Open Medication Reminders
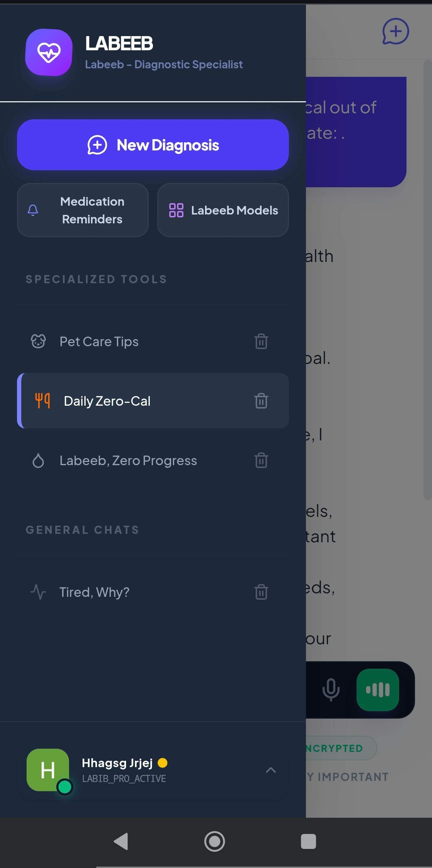 pyautogui.click(x=83, y=210)
